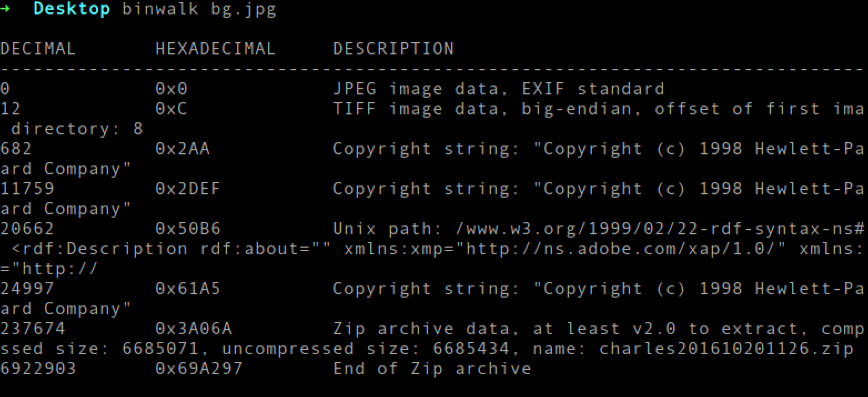Screen dimensions: 868x397
Task: Click the decimal offset 20662
Action: 27,229
